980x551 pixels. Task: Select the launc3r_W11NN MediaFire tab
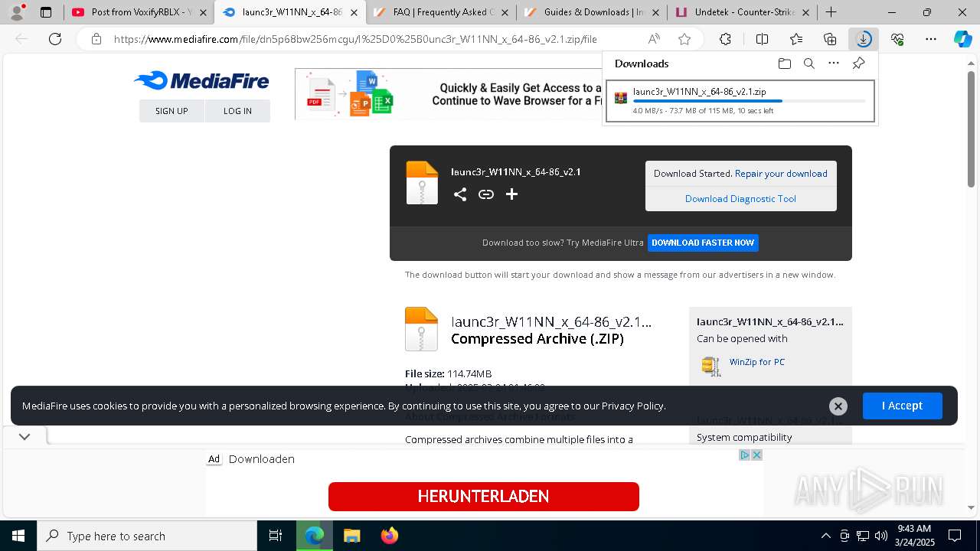(289, 12)
